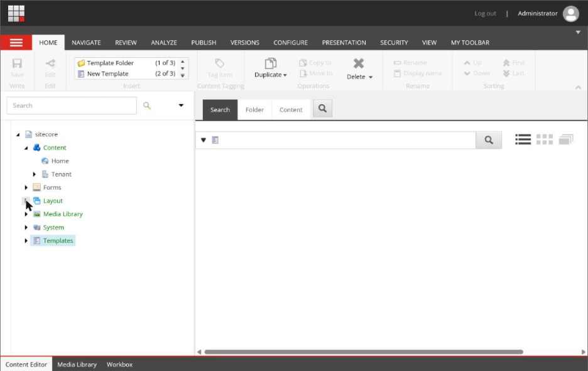Collapse the ribbon with chevron
588x371 pixels.
tap(578, 87)
